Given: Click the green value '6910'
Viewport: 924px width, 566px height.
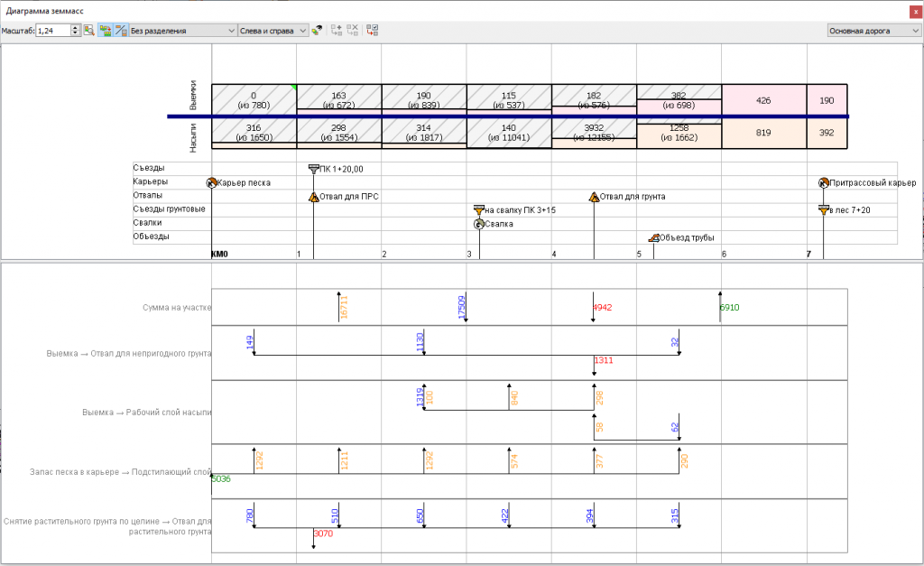Looking at the screenshot, I should [x=729, y=307].
